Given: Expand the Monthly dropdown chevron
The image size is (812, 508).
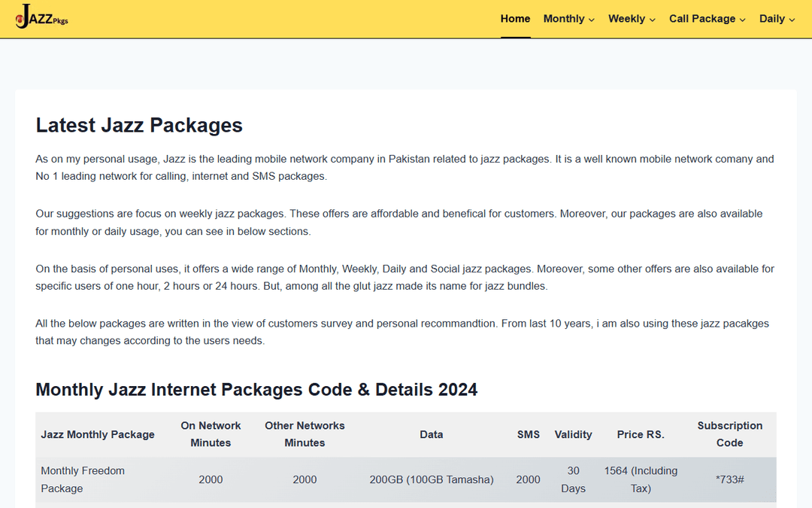Looking at the screenshot, I should pyautogui.click(x=592, y=20).
